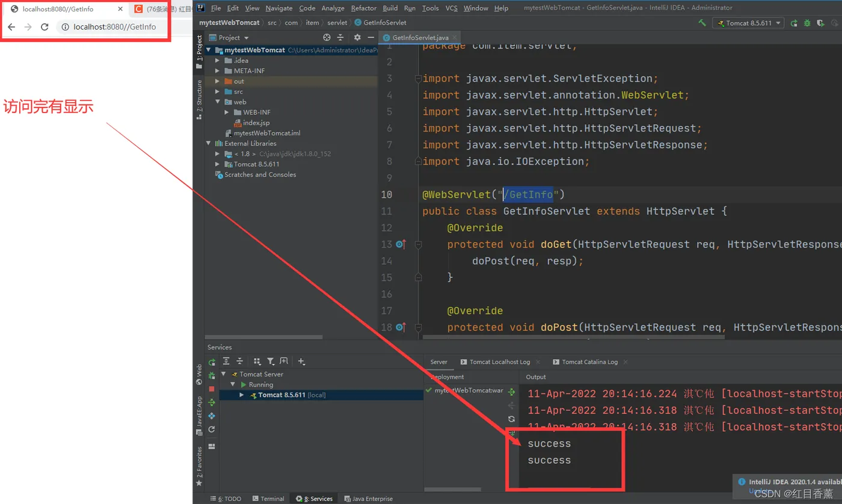Click Expand All in Services toolbar
Viewport: 842px width, 504px height.
226,361
